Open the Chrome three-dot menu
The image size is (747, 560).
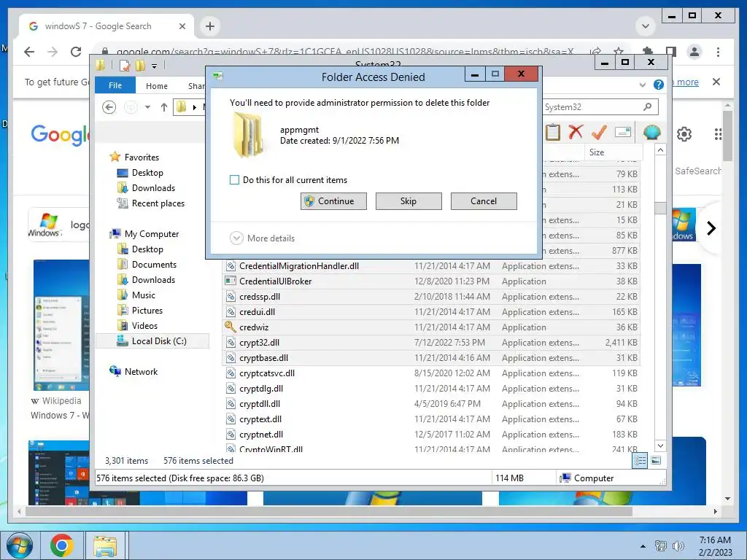coord(718,52)
